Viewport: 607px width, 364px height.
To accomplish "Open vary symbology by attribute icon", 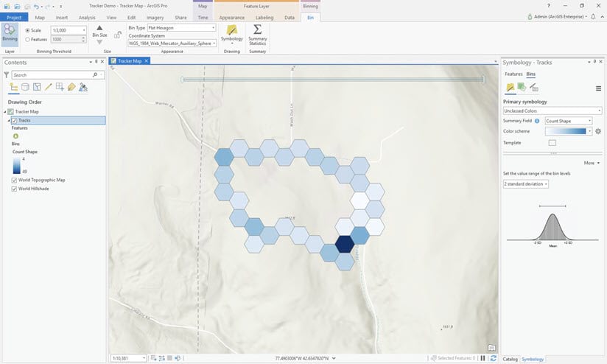I will point(522,88).
